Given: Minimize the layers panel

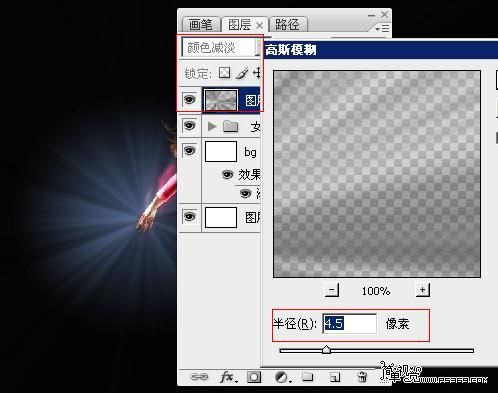Looking at the screenshot, I should pyautogui.click(x=371, y=15).
